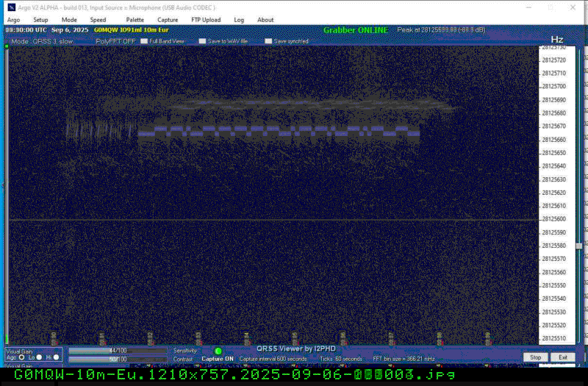Click the G0MQW IO91ml 10m Eur caption
This screenshot has width=588, height=386.
point(132,30)
